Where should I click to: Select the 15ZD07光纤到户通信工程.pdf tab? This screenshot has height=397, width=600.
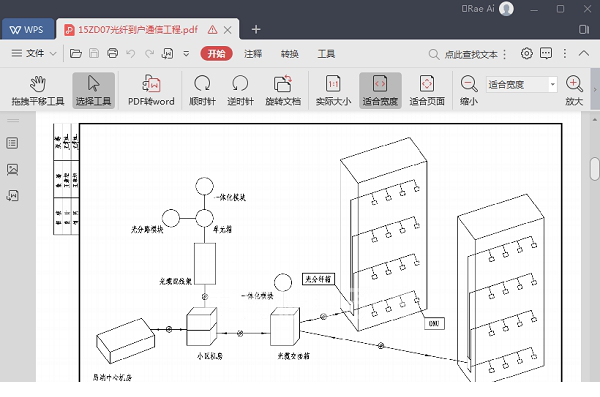[x=138, y=29]
